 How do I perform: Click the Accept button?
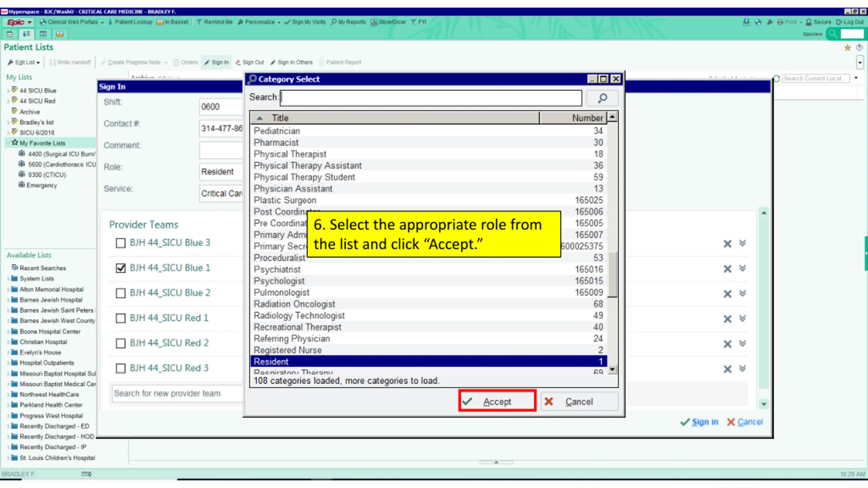pyautogui.click(x=497, y=401)
